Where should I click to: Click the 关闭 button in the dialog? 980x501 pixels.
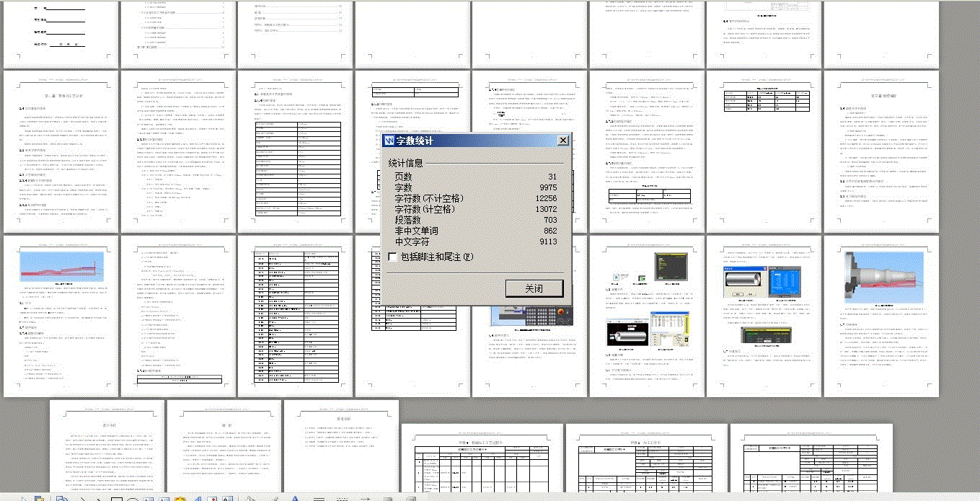[534, 288]
